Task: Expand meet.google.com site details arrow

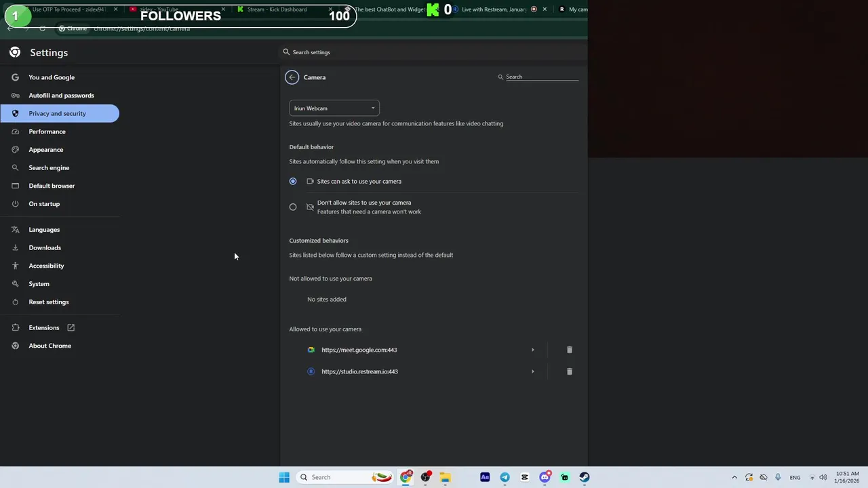Action: tap(532, 350)
